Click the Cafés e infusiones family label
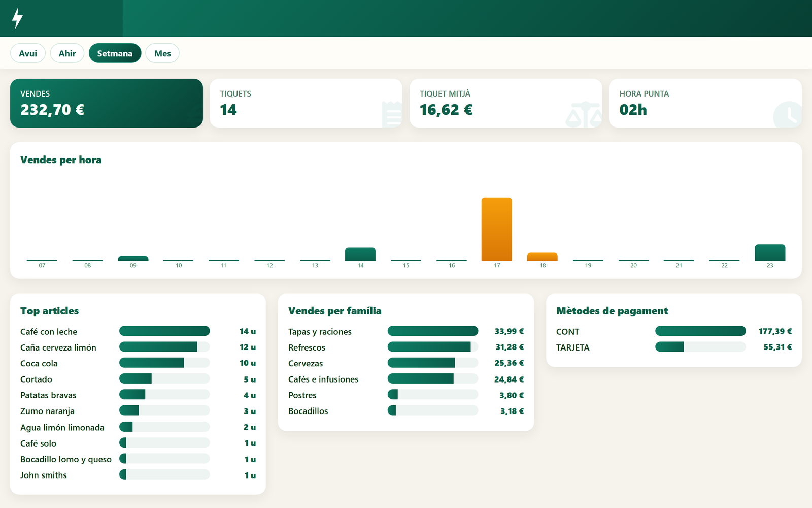Screen dimensions: 812x508 (x=323, y=379)
